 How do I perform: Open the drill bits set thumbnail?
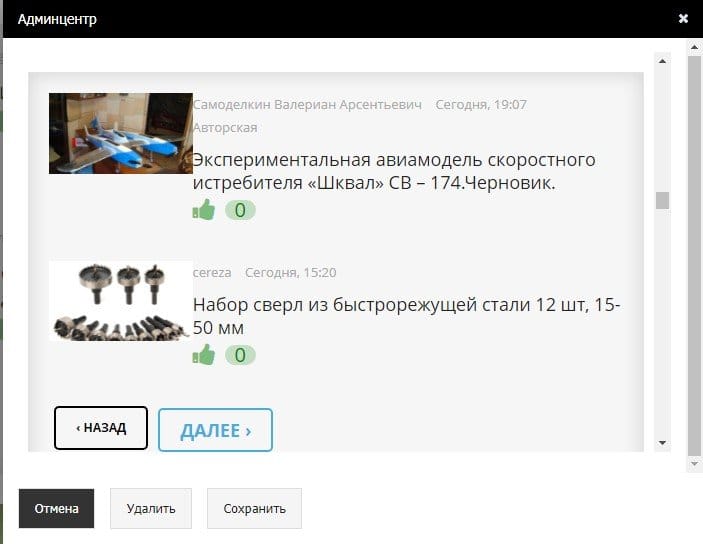(x=121, y=301)
